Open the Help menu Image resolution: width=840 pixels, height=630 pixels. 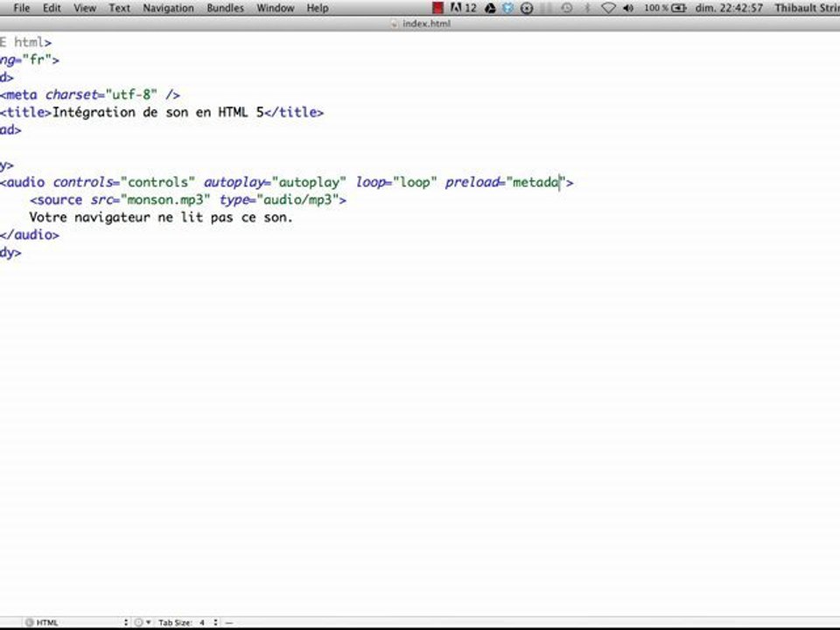317,8
